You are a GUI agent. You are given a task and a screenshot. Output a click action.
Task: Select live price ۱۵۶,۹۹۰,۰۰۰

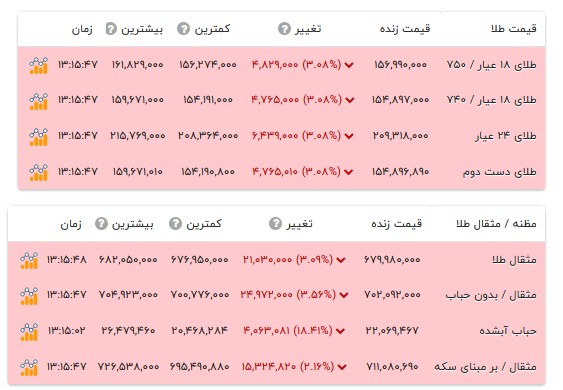[x=400, y=65]
